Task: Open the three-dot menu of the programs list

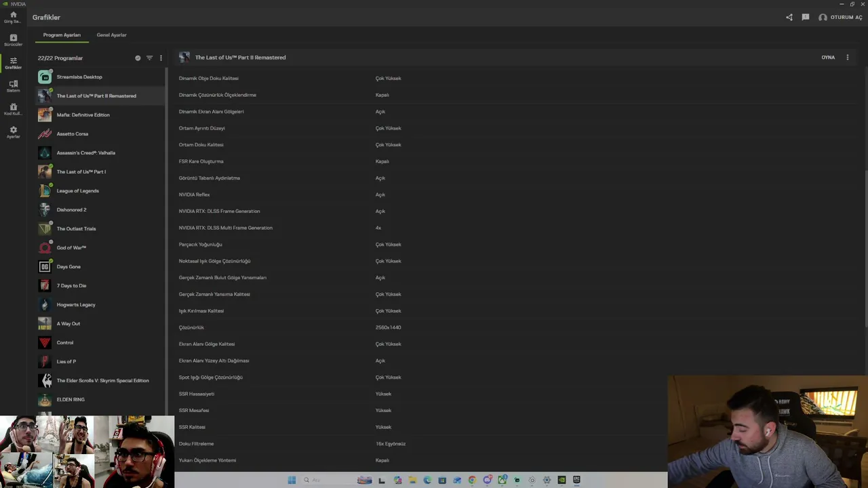Action: pyautogui.click(x=161, y=58)
